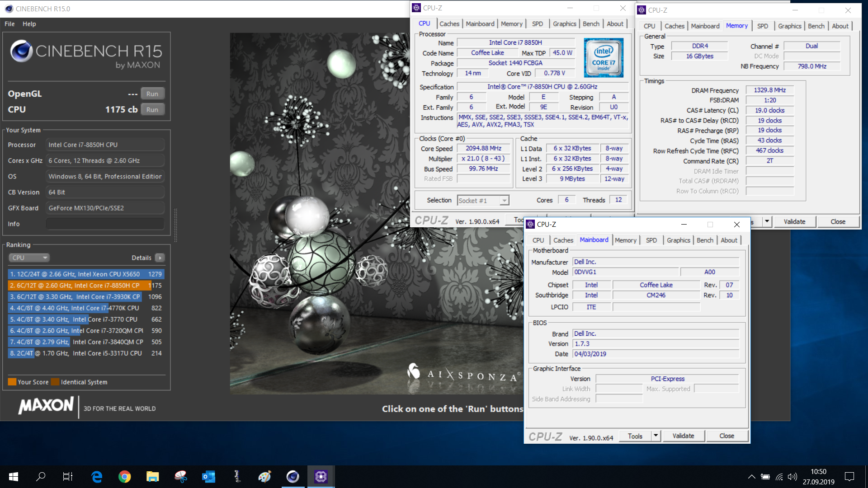Open Outlook from taskbar

tap(209, 476)
